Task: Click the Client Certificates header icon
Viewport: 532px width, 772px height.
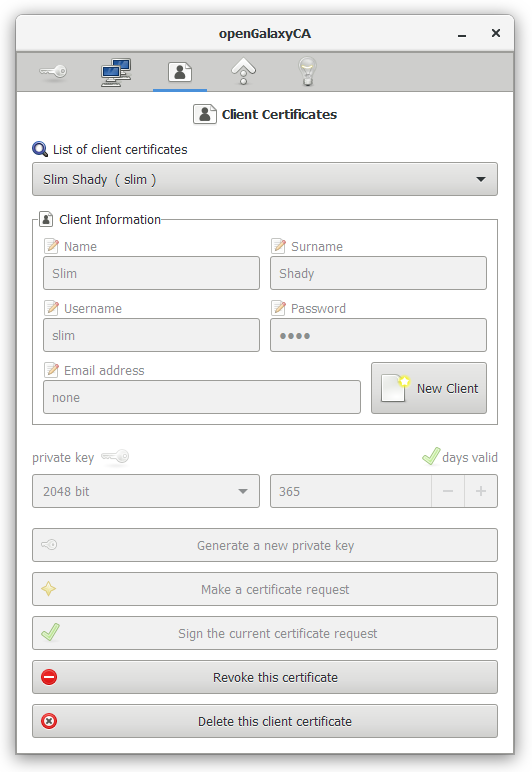Action: 204,114
